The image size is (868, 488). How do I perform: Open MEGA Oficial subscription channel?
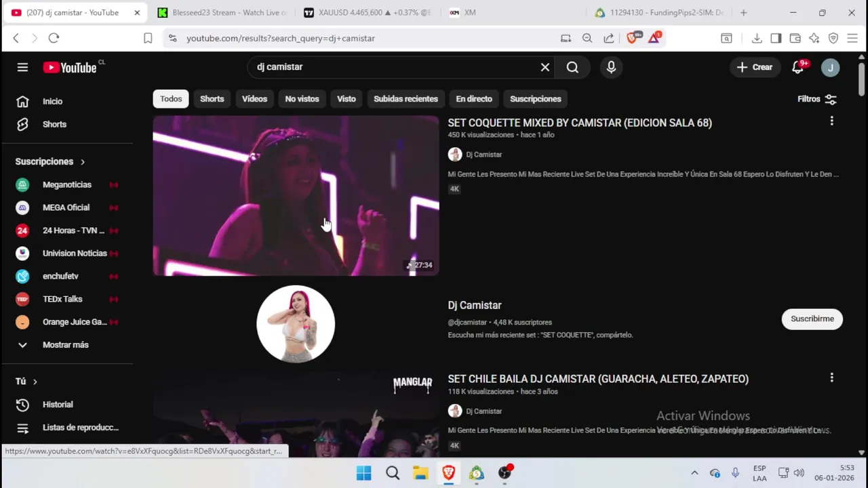point(66,207)
